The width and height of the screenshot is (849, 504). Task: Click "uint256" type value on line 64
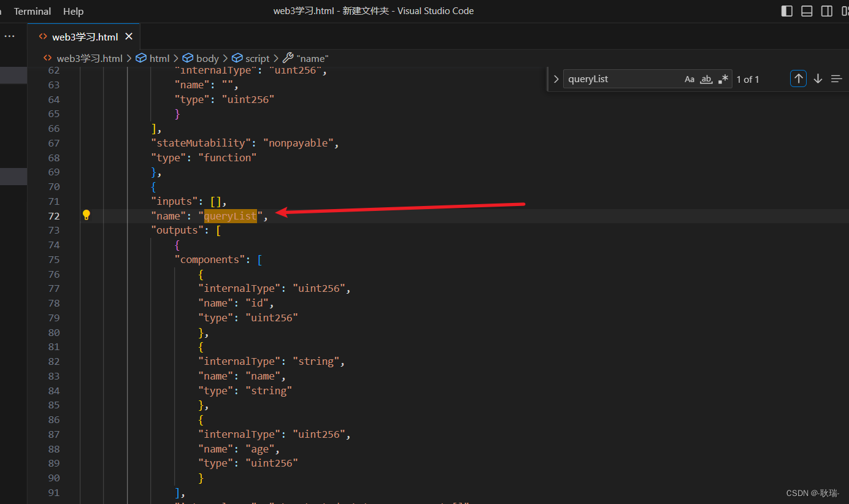click(x=248, y=99)
